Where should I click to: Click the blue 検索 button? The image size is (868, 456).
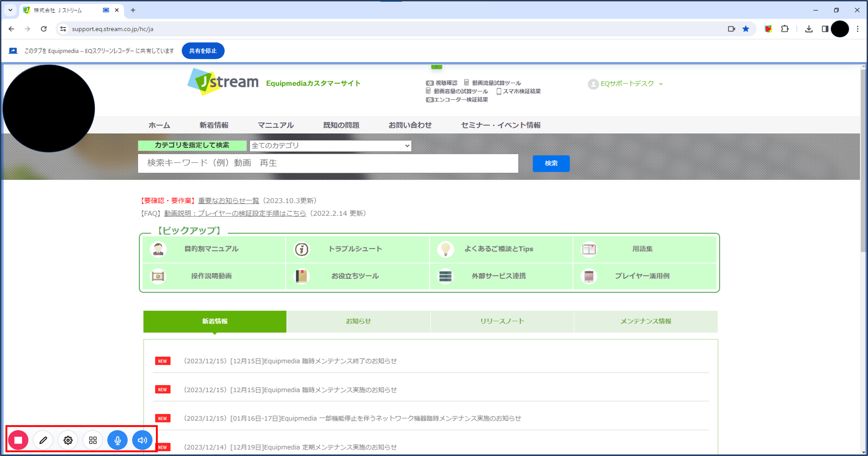pos(551,163)
